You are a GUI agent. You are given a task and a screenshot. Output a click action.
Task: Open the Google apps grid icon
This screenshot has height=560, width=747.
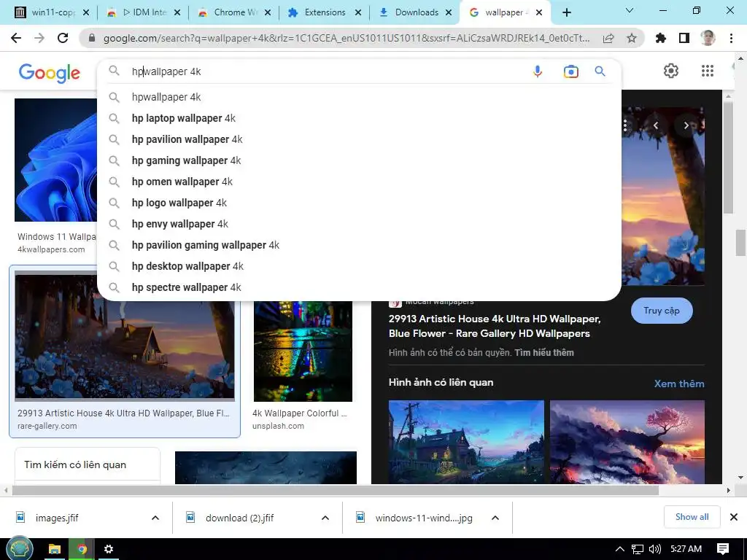click(708, 71)
